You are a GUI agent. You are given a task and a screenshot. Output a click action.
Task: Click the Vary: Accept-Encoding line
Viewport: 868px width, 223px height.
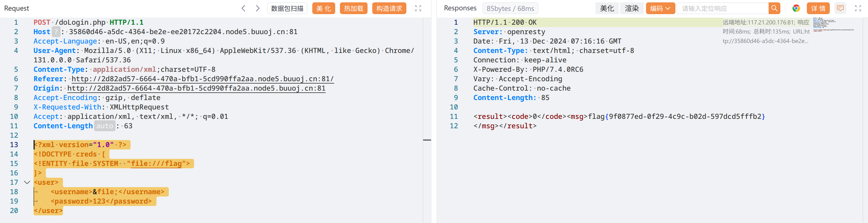tap(518, 79)
